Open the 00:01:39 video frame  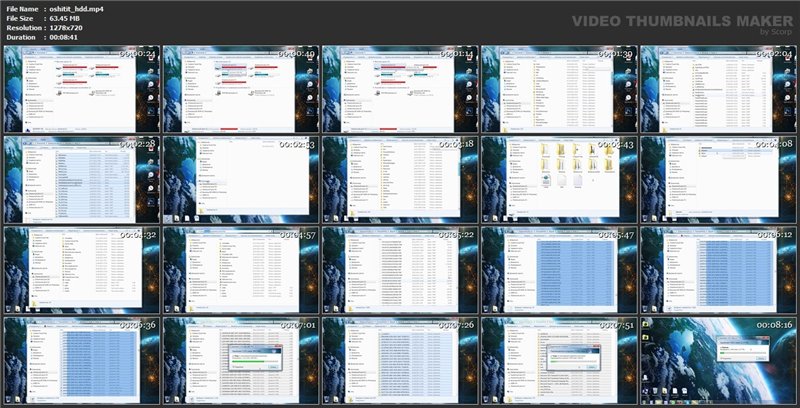tap(560, 88)
